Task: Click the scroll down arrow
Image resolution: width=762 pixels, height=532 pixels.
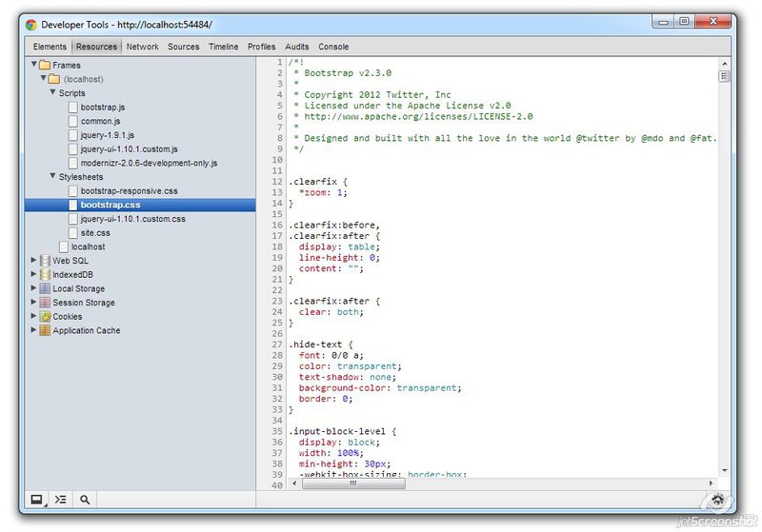Action: (x=724, y=470)
